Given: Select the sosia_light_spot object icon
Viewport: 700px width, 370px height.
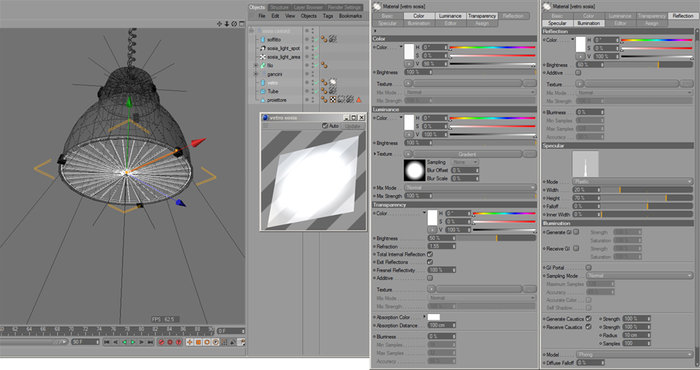Looking at the screenshot, I should pos(263,48).
